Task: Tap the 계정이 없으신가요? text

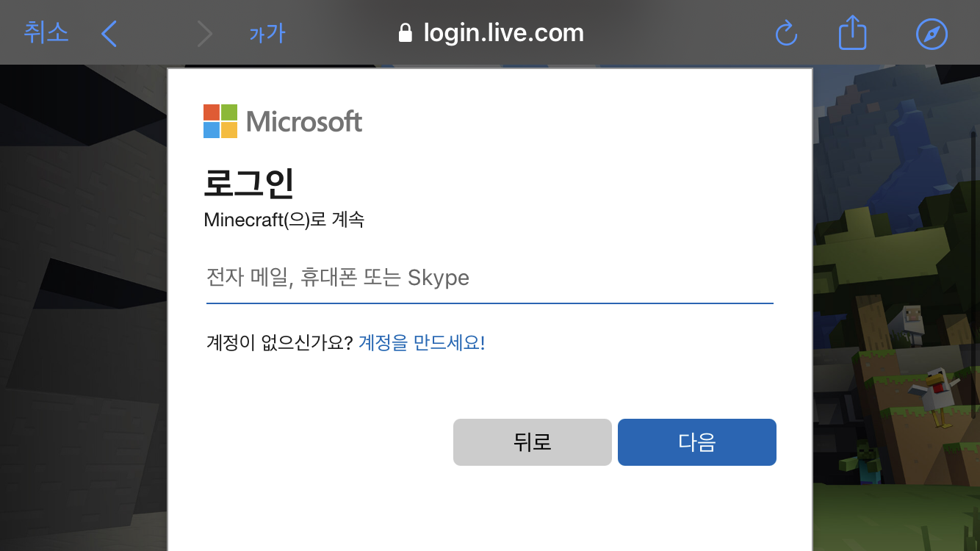Action: [280, 343]
